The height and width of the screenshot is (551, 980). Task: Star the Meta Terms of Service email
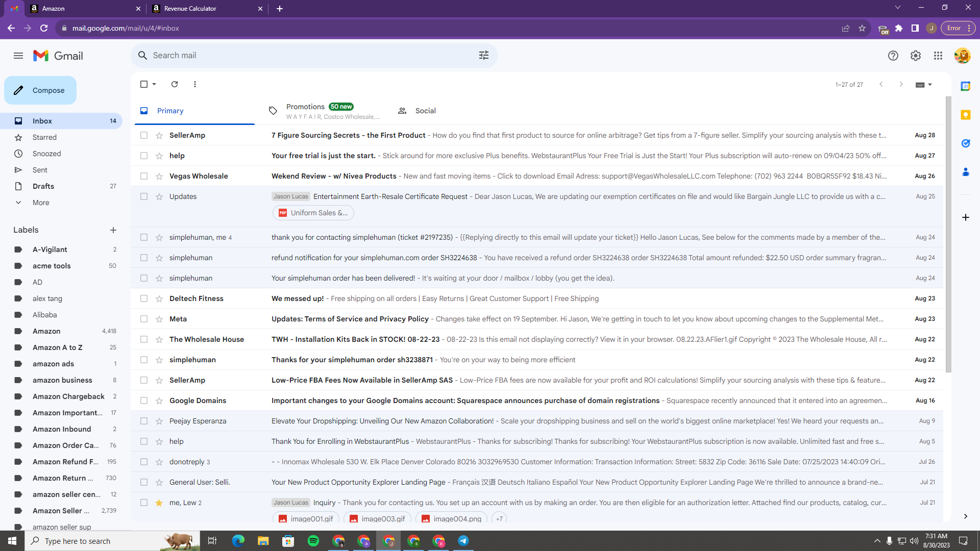(x=159, y=319)
